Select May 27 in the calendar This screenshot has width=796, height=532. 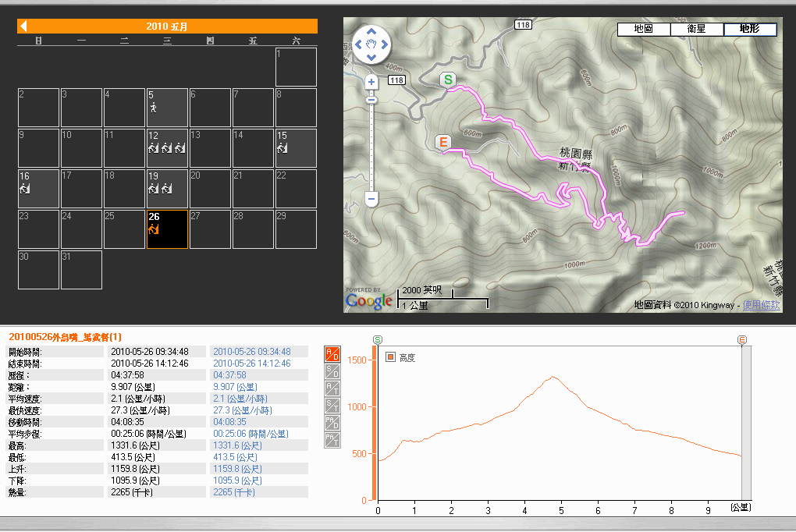point(210,229)
